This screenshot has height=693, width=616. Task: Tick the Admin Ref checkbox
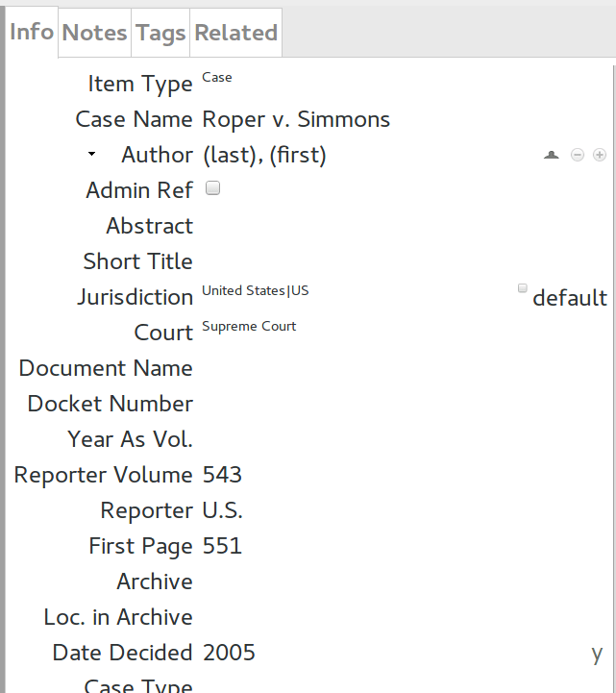click(x=213, y=189)
